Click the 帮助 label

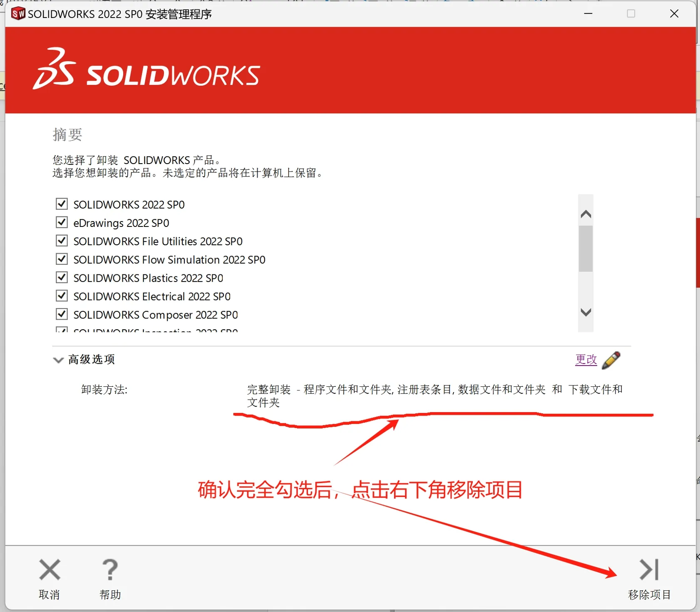[x=110, y=595]
